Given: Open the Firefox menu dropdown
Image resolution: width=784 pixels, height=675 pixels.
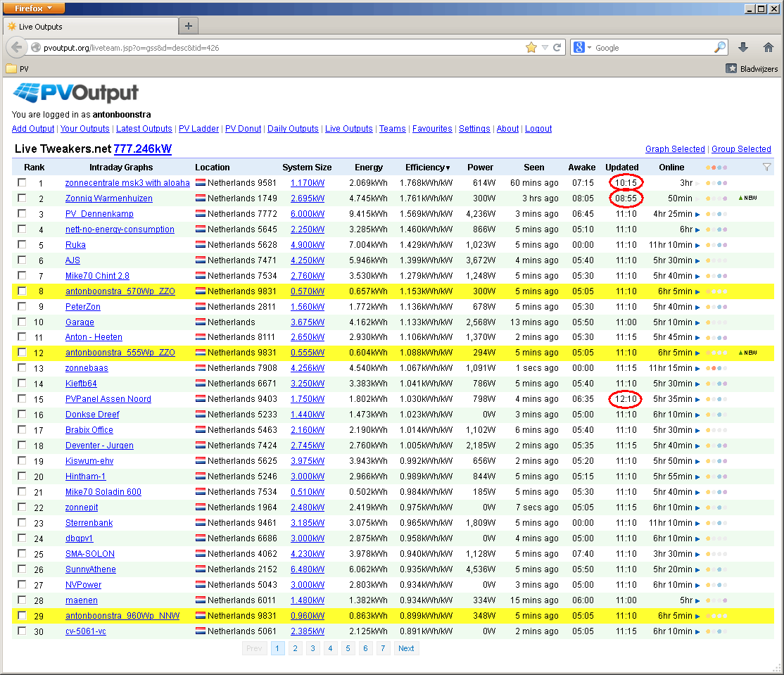Looking at the screenshot, I should click(33, 8).
